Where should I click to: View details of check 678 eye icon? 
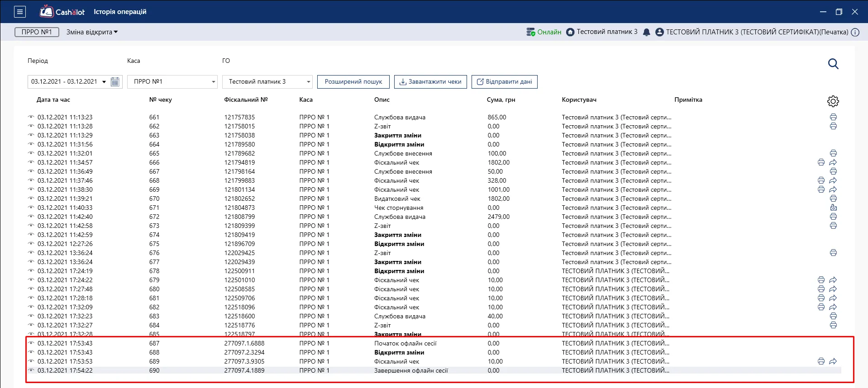click(31, 270)
